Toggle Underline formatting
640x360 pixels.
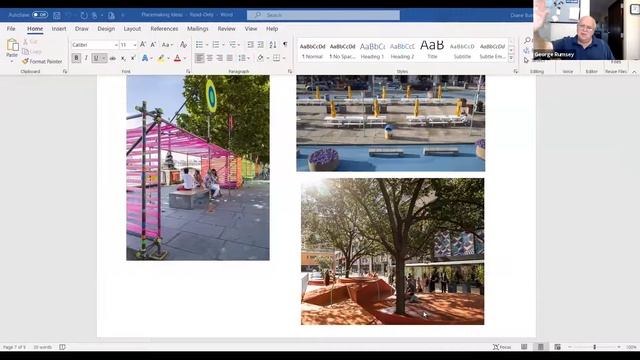[96, 58]
